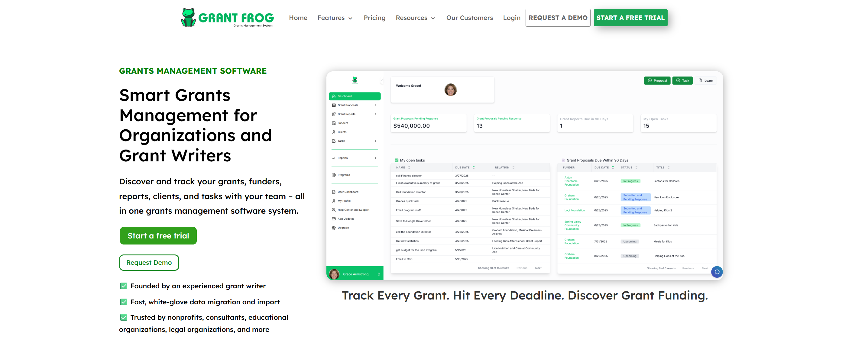This screenshot has width=868, height=353.
Task: Click the Programs icon in sidebar
Action: tap(334, 175)
